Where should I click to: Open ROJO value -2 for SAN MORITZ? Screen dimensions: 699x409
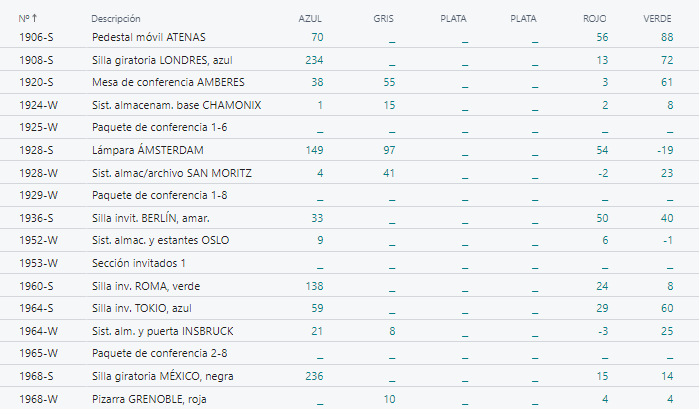(x=602, y=173)
